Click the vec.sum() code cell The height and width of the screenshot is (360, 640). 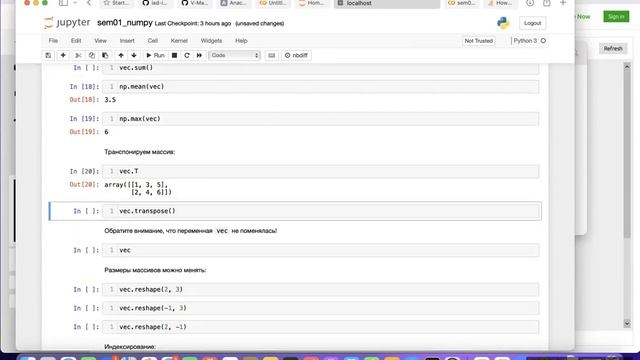coord(321,68)
